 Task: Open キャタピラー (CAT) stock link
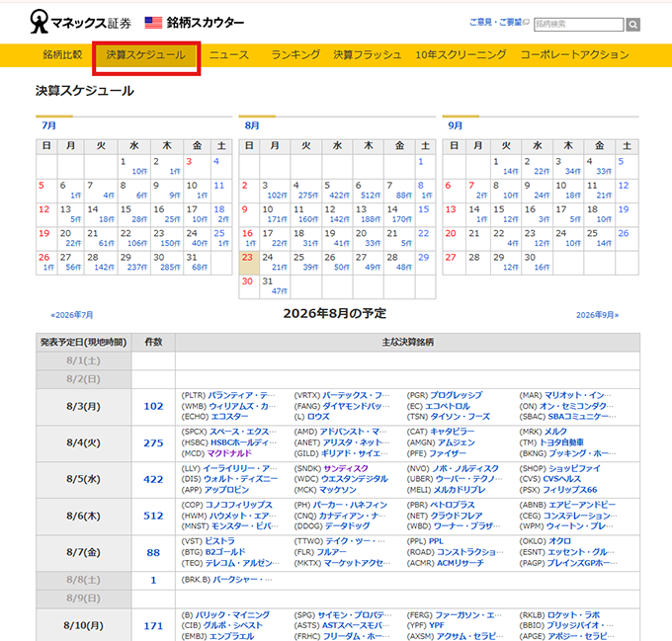pos(453,432)
